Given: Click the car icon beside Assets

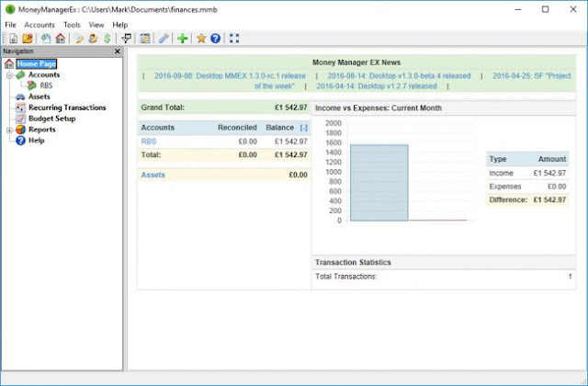Looking at the screenshot, I should point(20,96).
